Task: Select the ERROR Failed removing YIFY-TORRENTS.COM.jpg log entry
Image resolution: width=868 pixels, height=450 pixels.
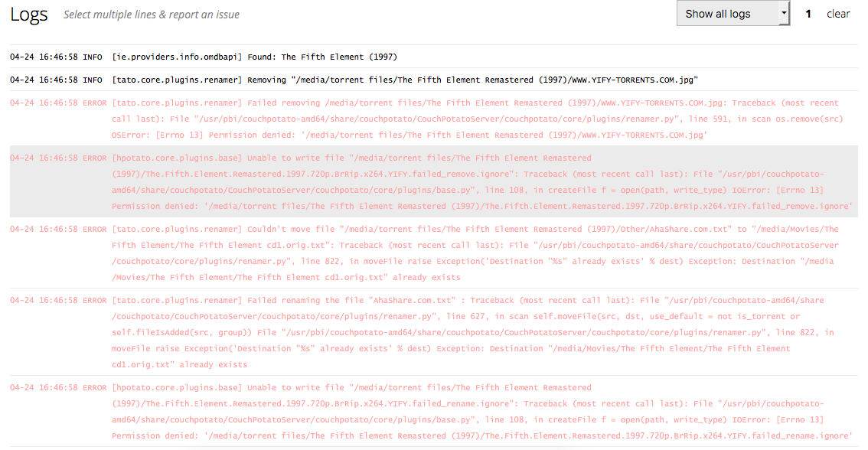Action: (433, 119)
